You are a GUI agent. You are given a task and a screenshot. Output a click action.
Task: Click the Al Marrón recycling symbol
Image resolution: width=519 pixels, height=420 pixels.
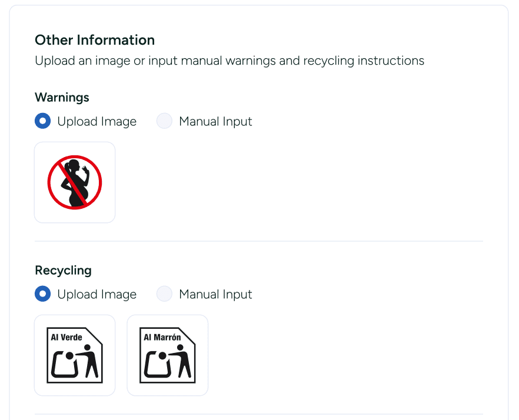tap(167, 355)
